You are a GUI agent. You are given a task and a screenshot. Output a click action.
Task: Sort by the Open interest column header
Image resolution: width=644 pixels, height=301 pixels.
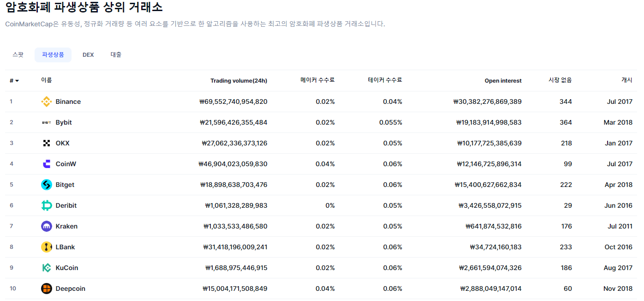pos(503,80)
